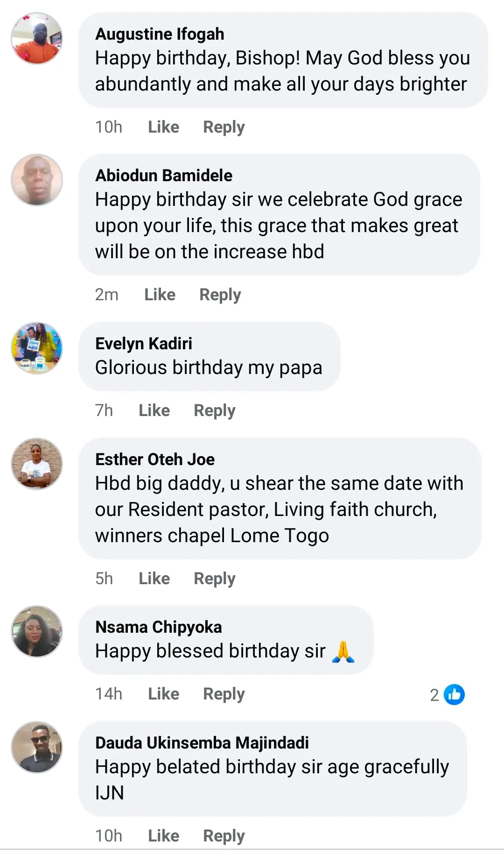This screenshot has height=855, width=504.
Task: Tap Dauda Ukinsemba Majindadi's avatar
Action: [37, 747]
